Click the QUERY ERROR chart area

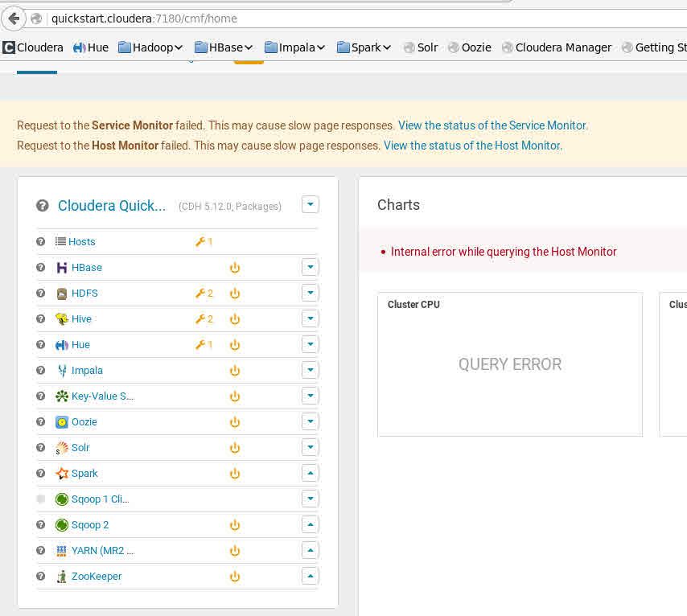pos(510,364)
